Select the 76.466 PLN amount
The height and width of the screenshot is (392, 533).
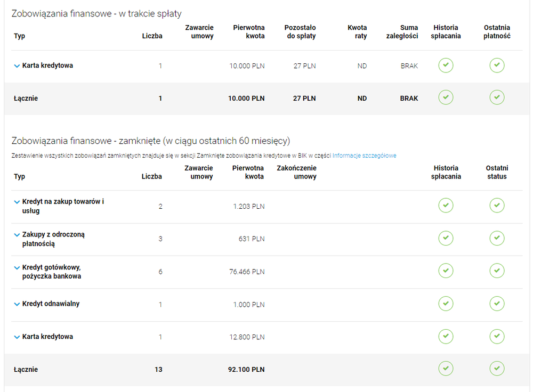247,272
